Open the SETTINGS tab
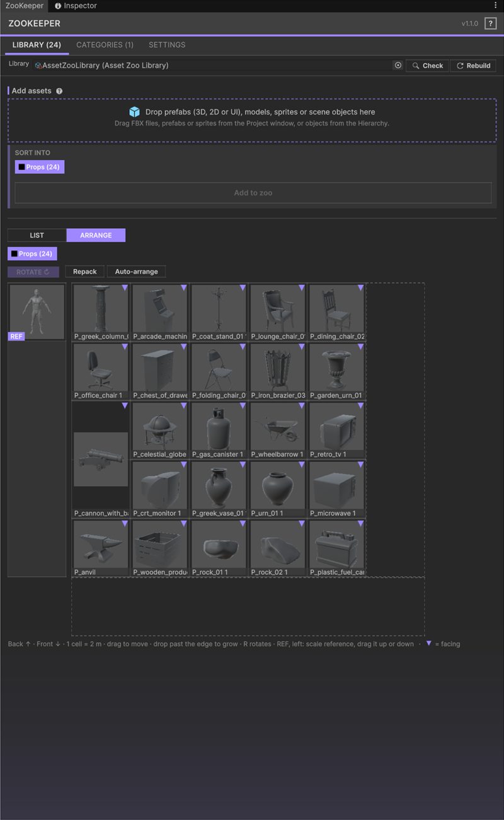Screen dimensions: 504x820 click(167, 45)
